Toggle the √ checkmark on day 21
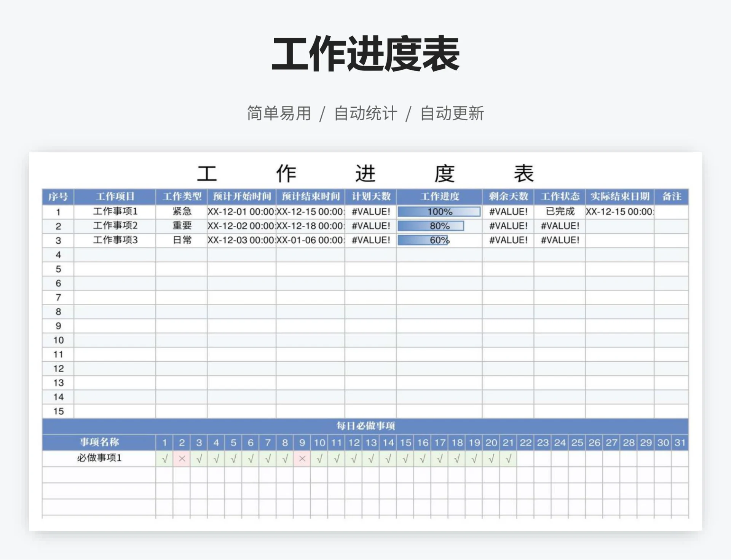 tap(509, 459)
